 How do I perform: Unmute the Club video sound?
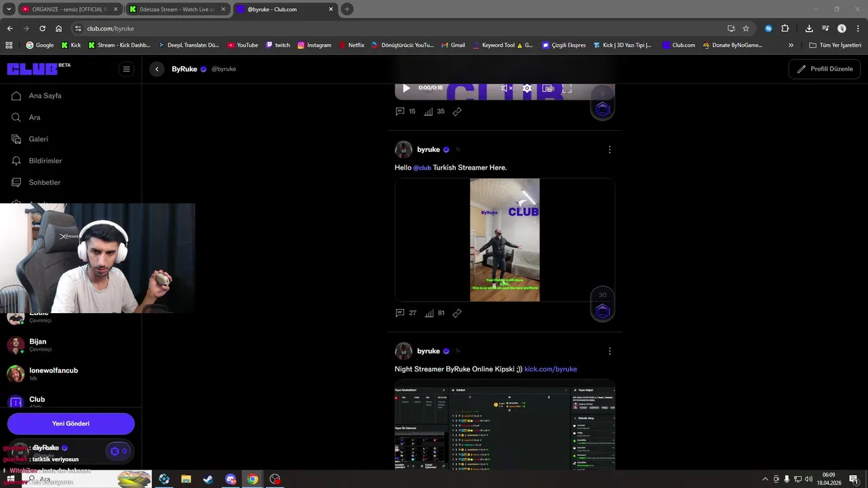tap(507, 88)
